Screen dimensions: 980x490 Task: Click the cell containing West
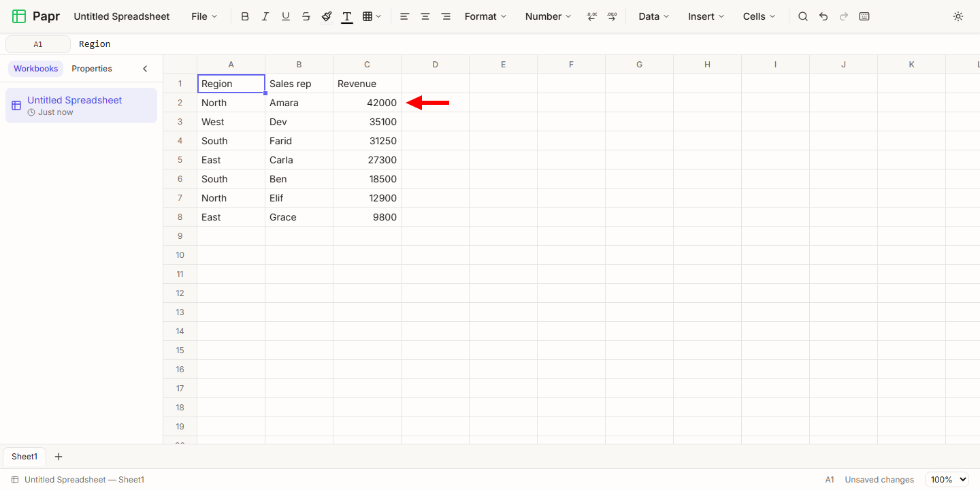click(x=231, y=122)
